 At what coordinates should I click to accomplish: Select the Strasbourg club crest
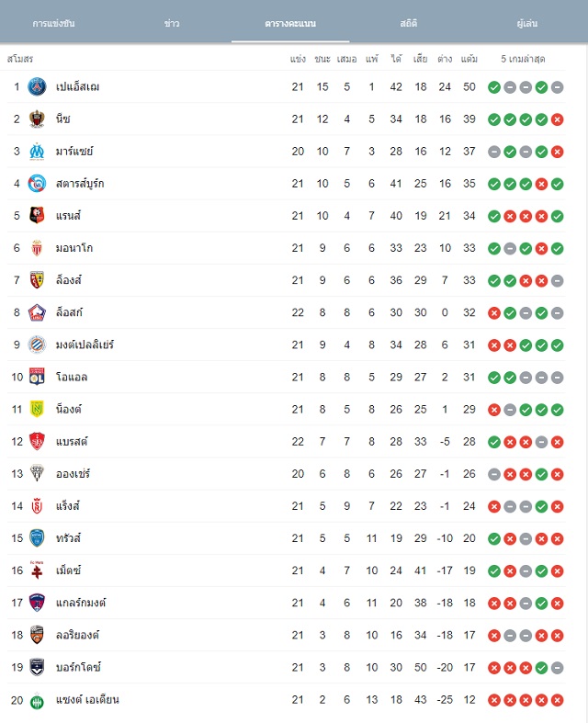tap(37, 184)
